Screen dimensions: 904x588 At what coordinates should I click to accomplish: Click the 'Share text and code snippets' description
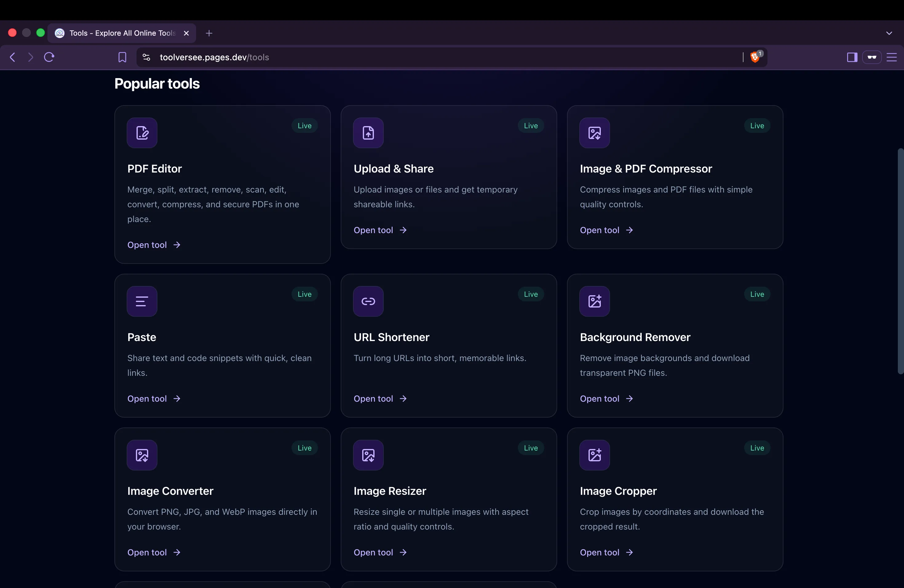[220, 365]
